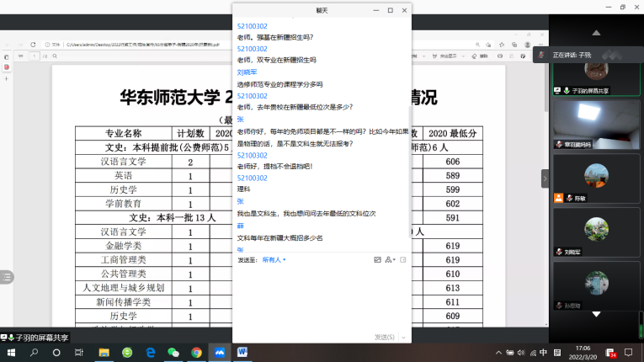Launch Google Chrome from the taskbar
644x362 pixels.
[x=196, y=353]
